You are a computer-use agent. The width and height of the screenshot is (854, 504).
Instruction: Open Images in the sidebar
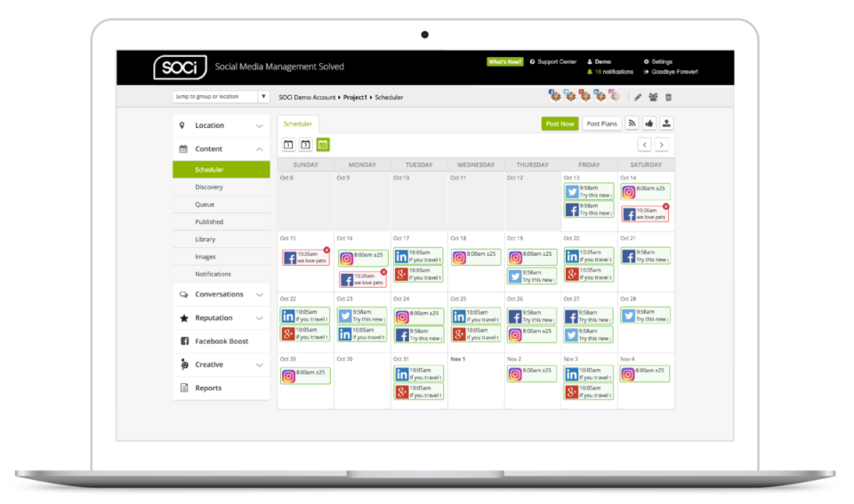coord(222,257)
